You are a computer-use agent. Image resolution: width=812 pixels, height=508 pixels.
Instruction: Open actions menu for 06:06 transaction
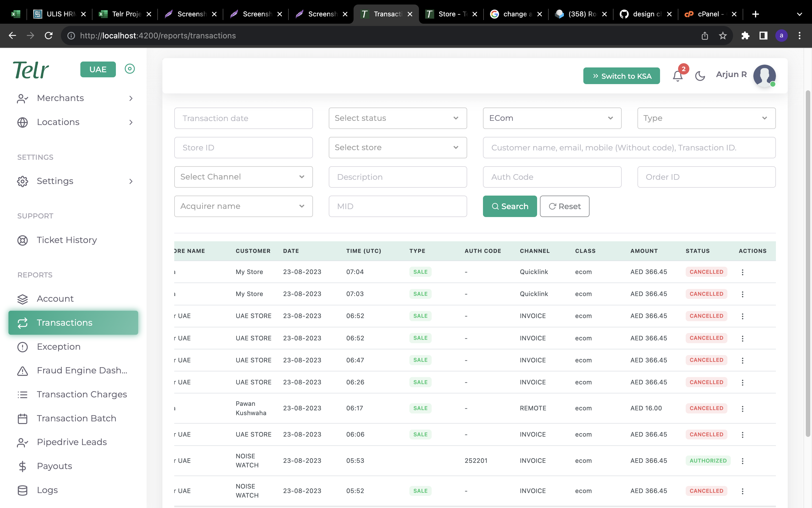point(742,435)
